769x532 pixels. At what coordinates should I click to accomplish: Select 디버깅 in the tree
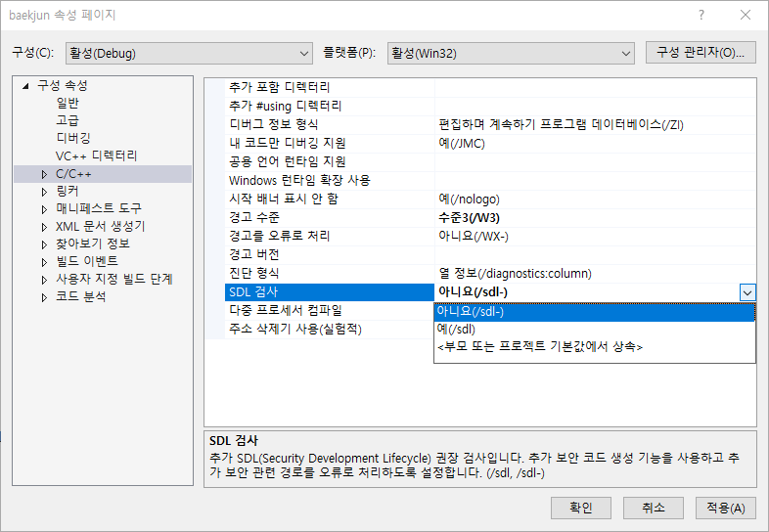click(x=73, y=138)
